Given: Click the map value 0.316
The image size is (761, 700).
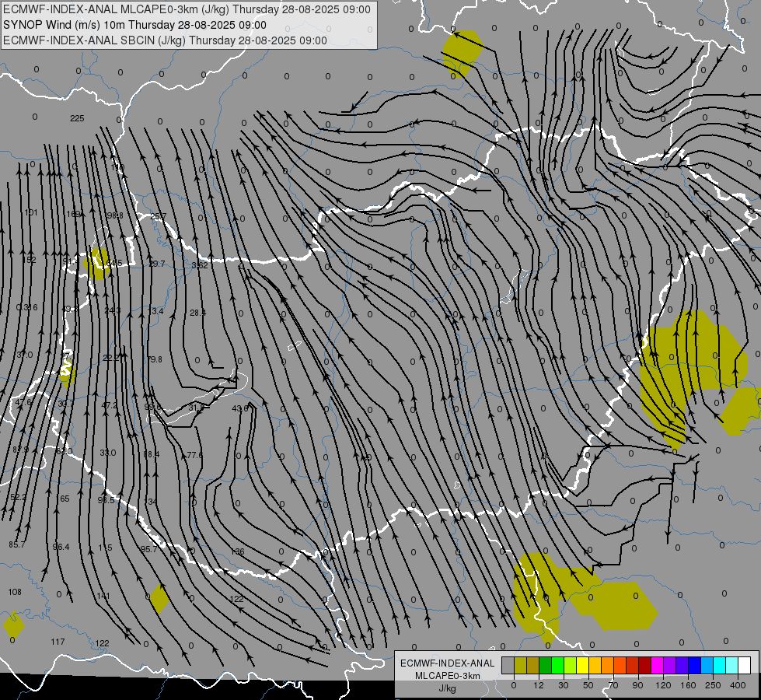Looking at the screenshot, I should pos(26,307).
